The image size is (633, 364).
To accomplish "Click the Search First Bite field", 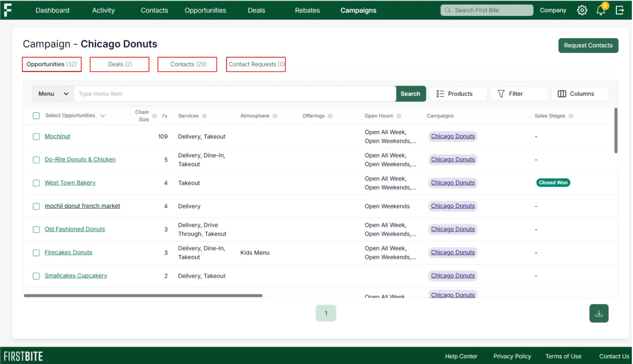I will click(488, 10).
